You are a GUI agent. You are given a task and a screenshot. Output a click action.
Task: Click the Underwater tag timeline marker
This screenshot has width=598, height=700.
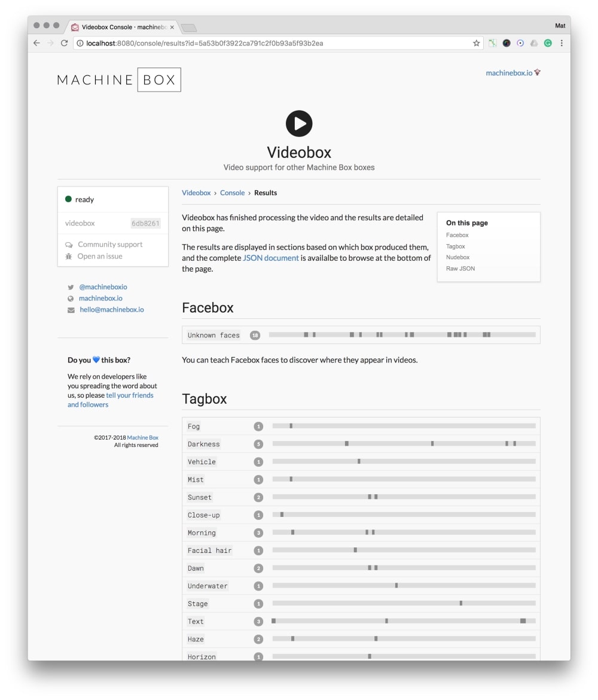[x=396, y=585]
